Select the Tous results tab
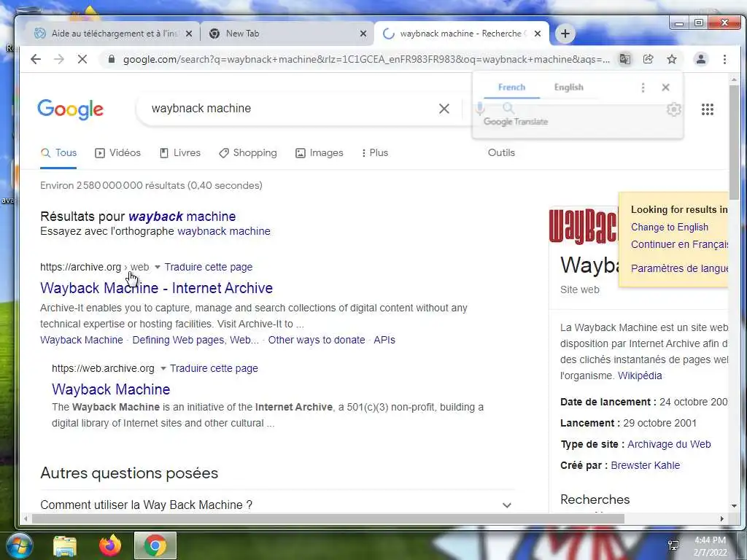747x560 pixels. pyautogui.click(x=58, y=153)
